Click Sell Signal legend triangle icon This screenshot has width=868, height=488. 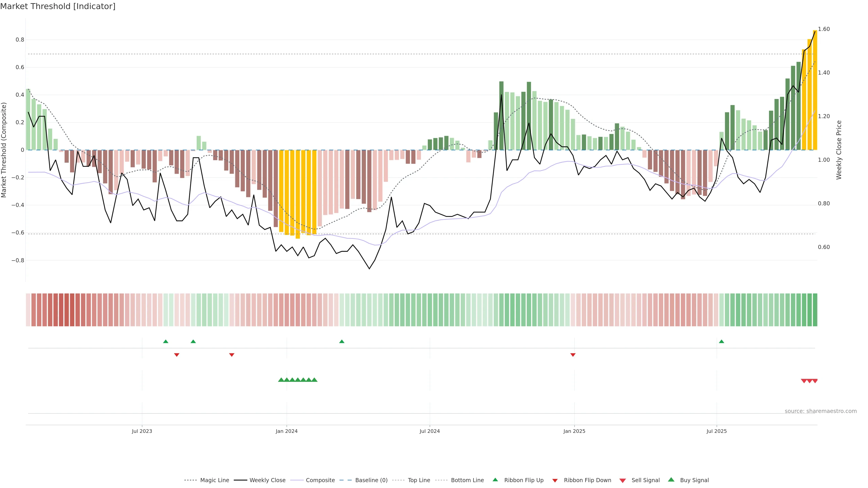[623, 481]
